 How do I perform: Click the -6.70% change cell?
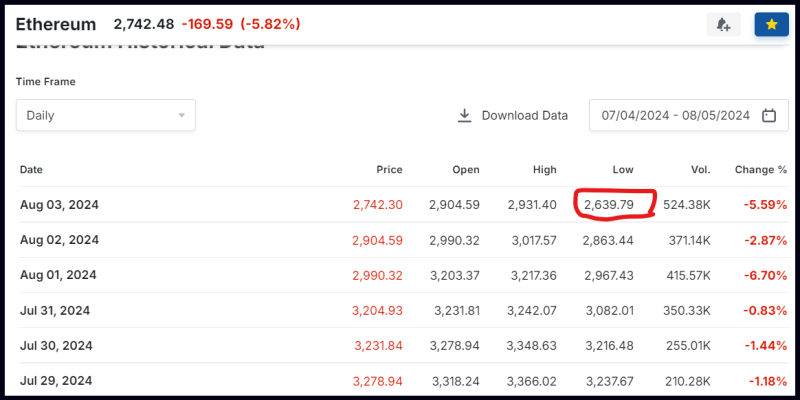point(765,276)
